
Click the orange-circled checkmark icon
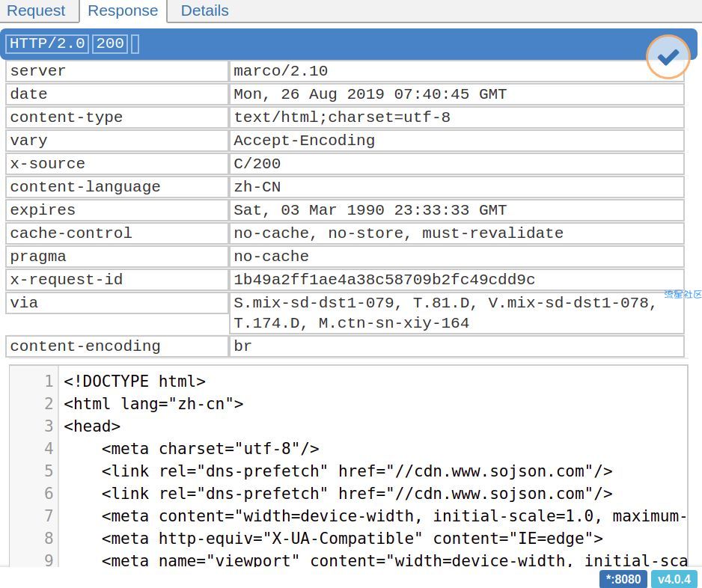(668, 57)
